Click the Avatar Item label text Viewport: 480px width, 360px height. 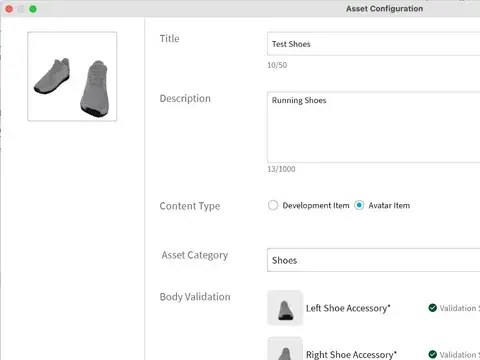(x=389, y=205)
